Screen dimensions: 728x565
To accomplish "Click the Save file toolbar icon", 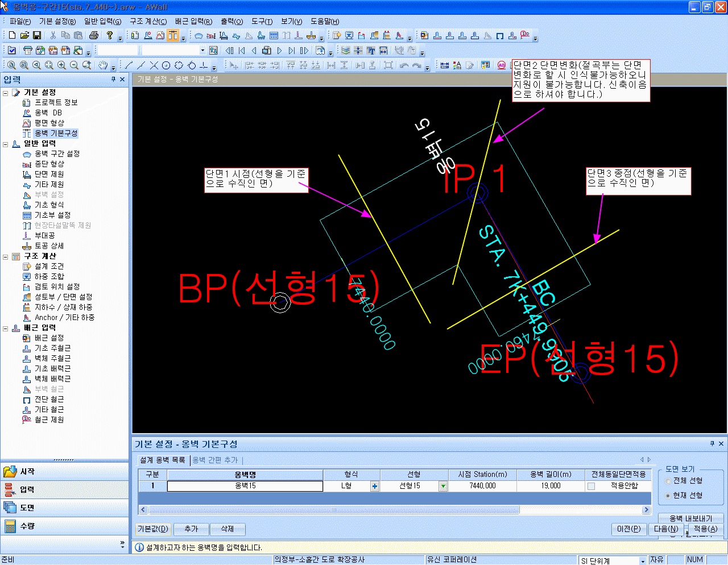I will pos(37,35).
